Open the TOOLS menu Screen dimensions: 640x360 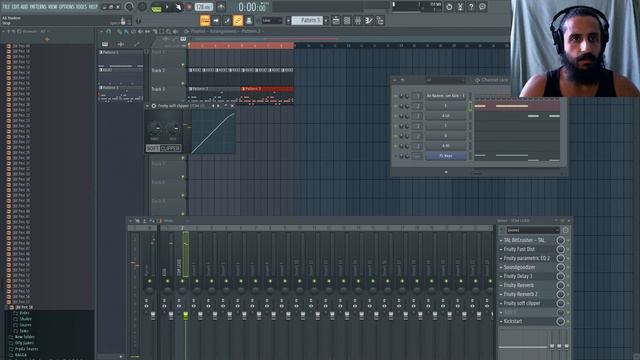(x=81, y=7)
